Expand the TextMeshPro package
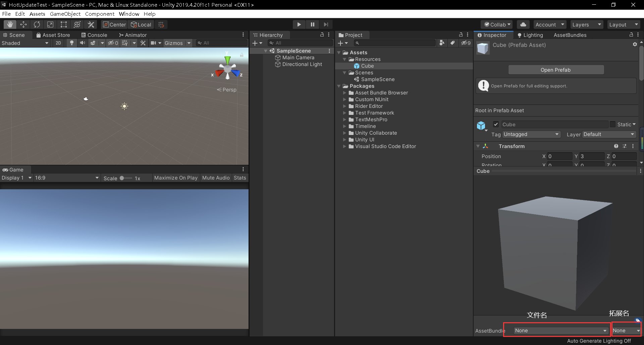This screenshot has width=644, height=345. point(344,120)
